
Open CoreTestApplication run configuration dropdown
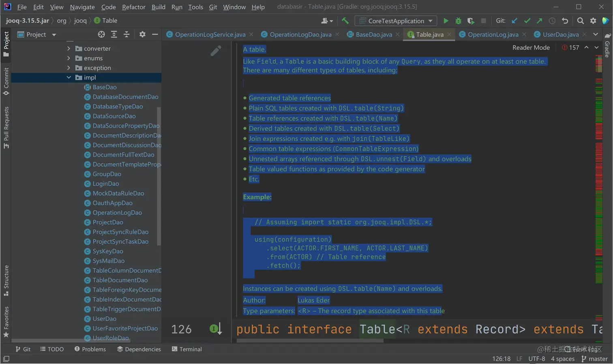click(396, 21)
